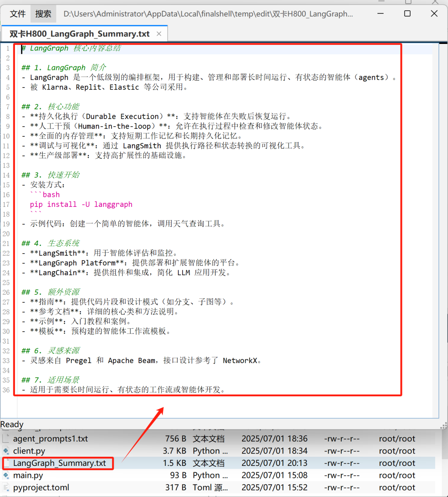448x497 pixels.
Task: Click the 2025/07/01 15:08 date of main.py
Action: 275,475
